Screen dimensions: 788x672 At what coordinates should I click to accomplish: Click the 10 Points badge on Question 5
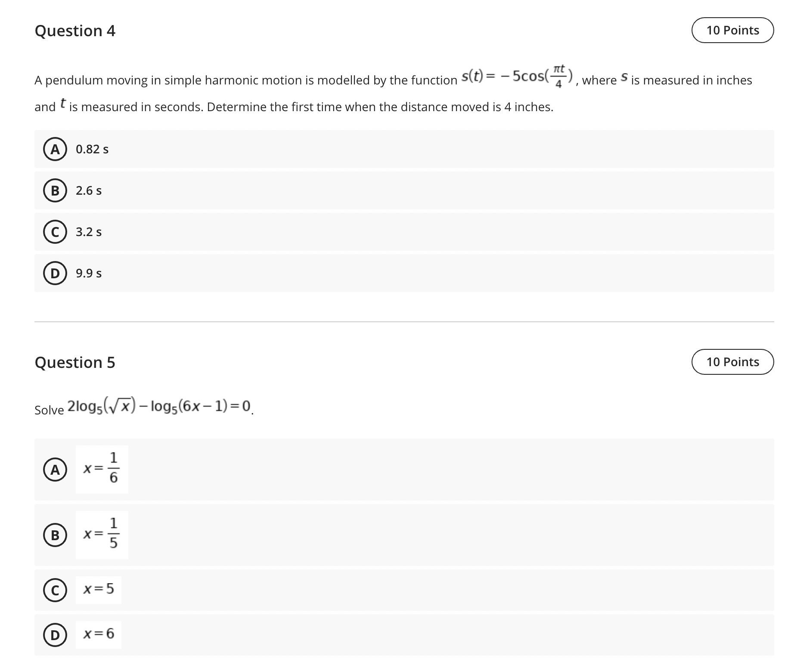733,362
